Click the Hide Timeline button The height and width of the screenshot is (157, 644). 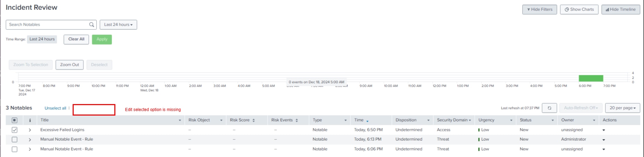click(x=621, y=9)
